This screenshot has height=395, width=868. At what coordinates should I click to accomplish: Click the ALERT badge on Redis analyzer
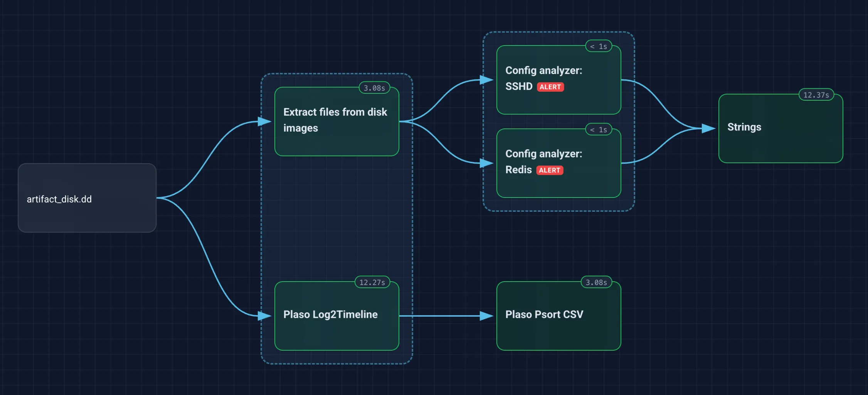549,170
